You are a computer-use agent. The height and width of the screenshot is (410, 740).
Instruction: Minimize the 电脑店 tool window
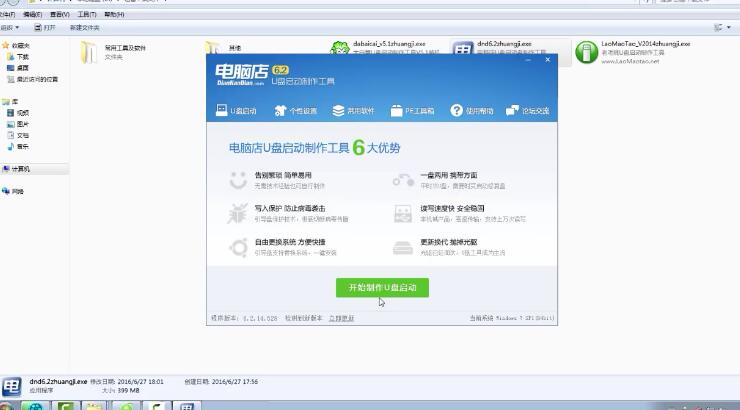click(x=528, y=60)
